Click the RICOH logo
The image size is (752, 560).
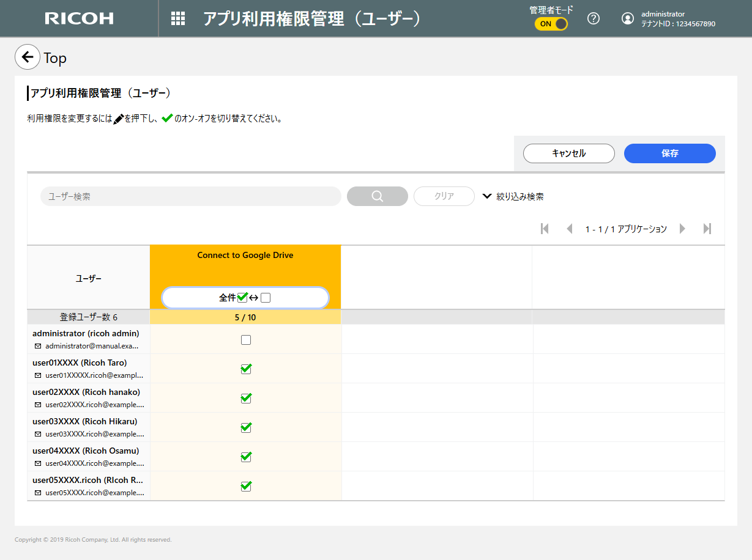pos(79,18)
